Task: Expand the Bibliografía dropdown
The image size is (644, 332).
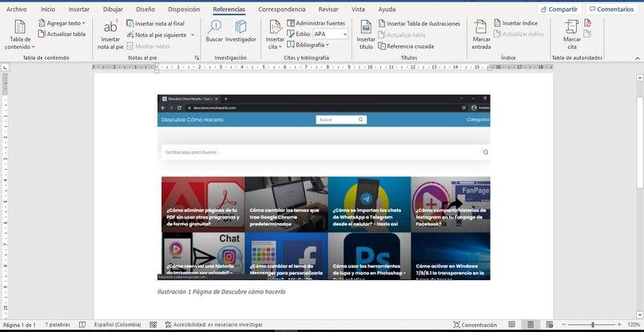Action: click(308, 45)
